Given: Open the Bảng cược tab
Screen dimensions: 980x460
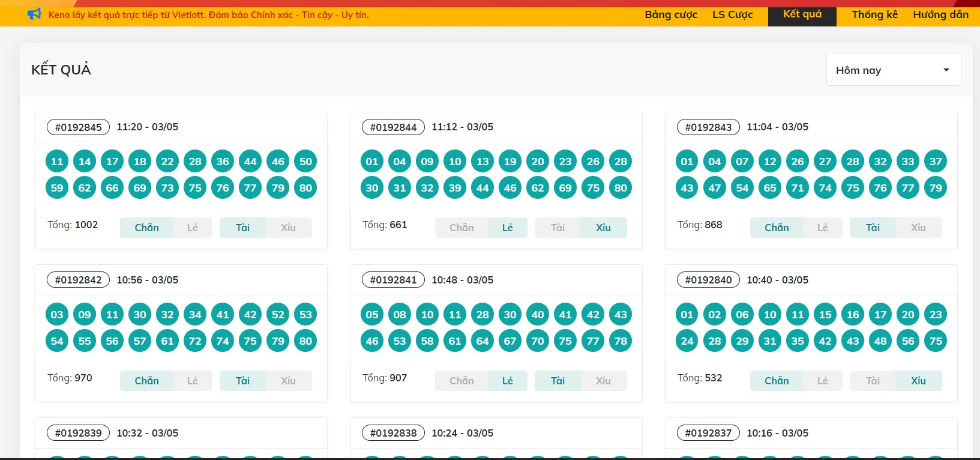Looking at the screenshot, I should [671, 14].
